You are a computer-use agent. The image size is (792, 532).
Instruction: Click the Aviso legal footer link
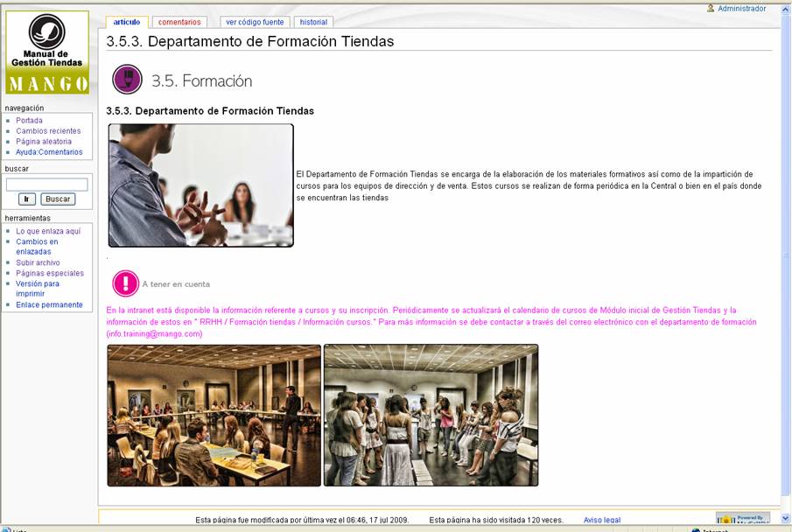pos(601,520)
